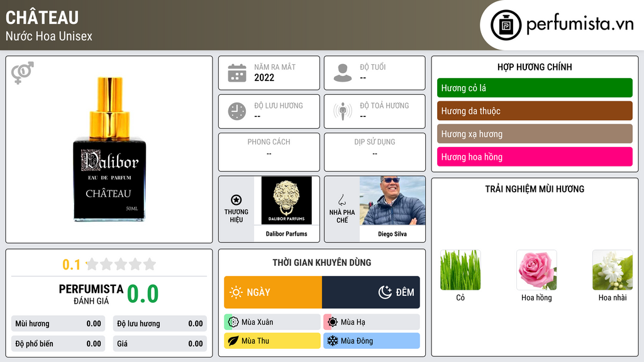
Task: Choose the Mùa Hạ season chip
Action: (372, 322)
